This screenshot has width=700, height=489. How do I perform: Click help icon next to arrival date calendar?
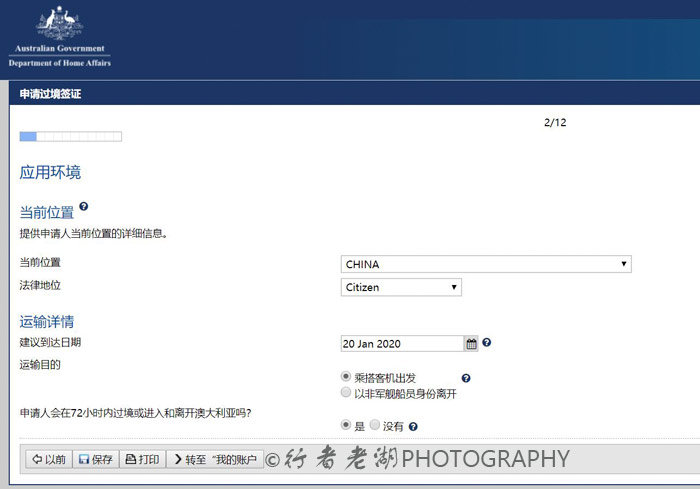pos(487,343)
